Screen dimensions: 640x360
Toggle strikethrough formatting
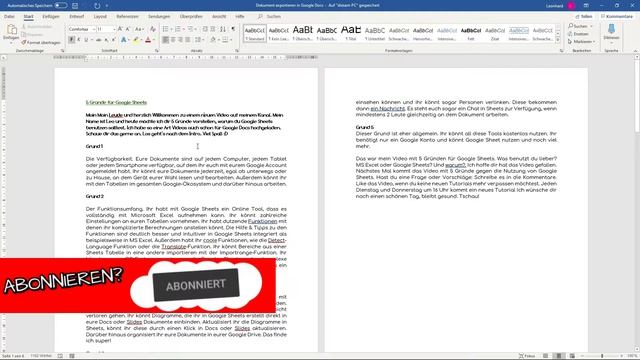(x=98, y=40)
